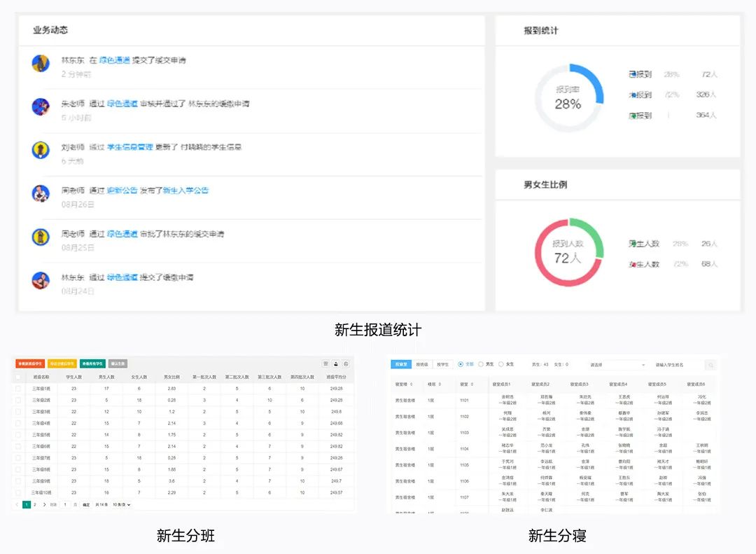Screen dimensions: 756x554
Task: Click the gray button above the class table
Action: [x=118, y=363]
